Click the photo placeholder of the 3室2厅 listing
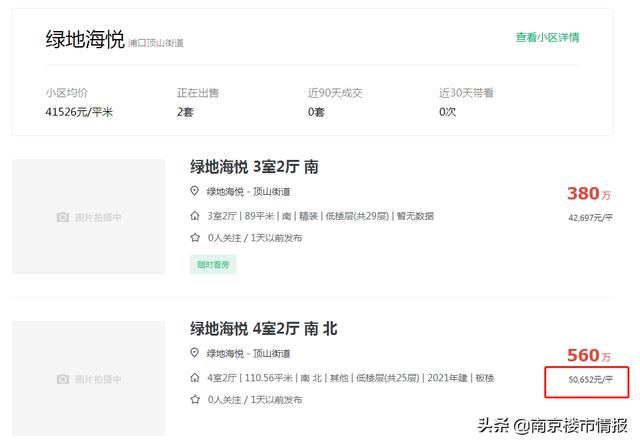Viewport: 640px width, 446px height. 89,216
